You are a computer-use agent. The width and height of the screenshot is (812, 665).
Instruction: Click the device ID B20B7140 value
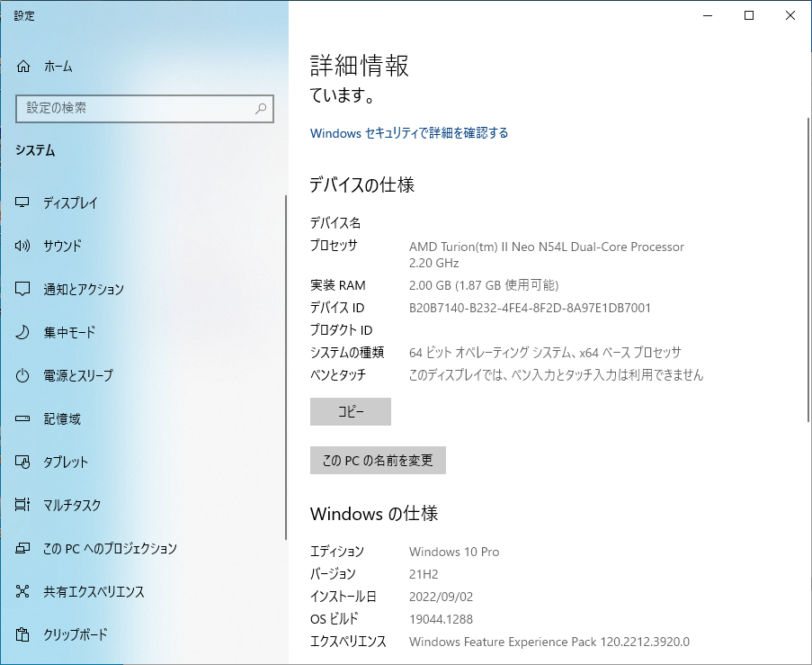click(x=530, y=308)
